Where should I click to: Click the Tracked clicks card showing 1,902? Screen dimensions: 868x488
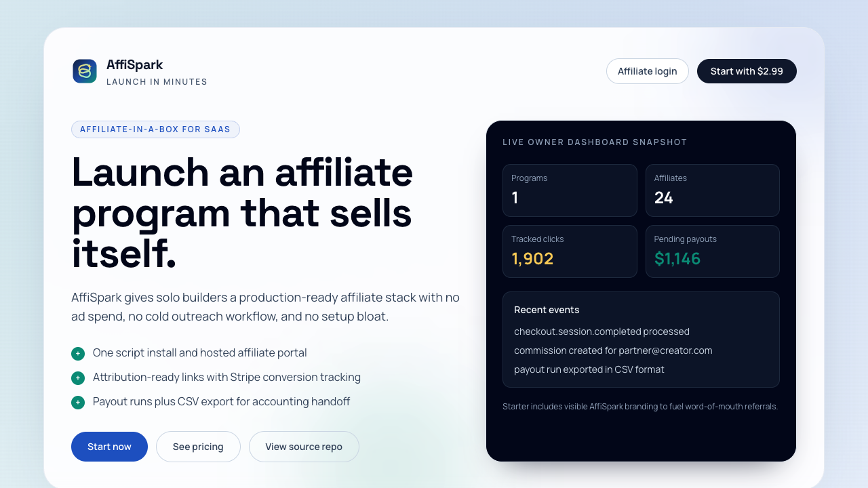point(570,251)
